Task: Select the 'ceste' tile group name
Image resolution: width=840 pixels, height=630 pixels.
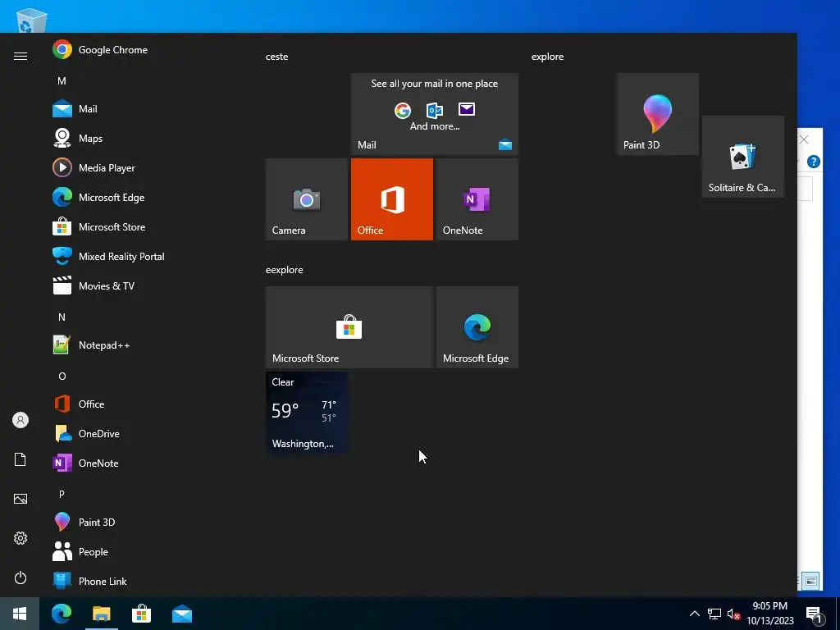Action: coord(277,57)
